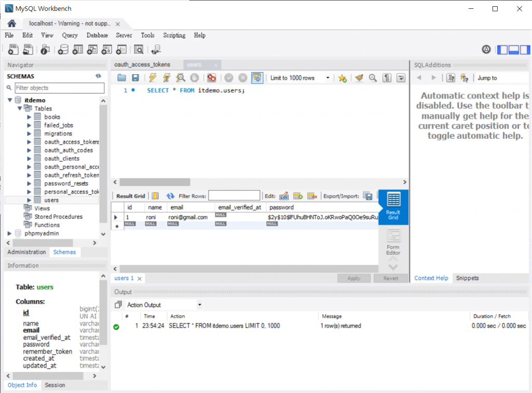Rollback transaction X icon
The width and height of the screenshot is (532, 393).
pos(243,78)
